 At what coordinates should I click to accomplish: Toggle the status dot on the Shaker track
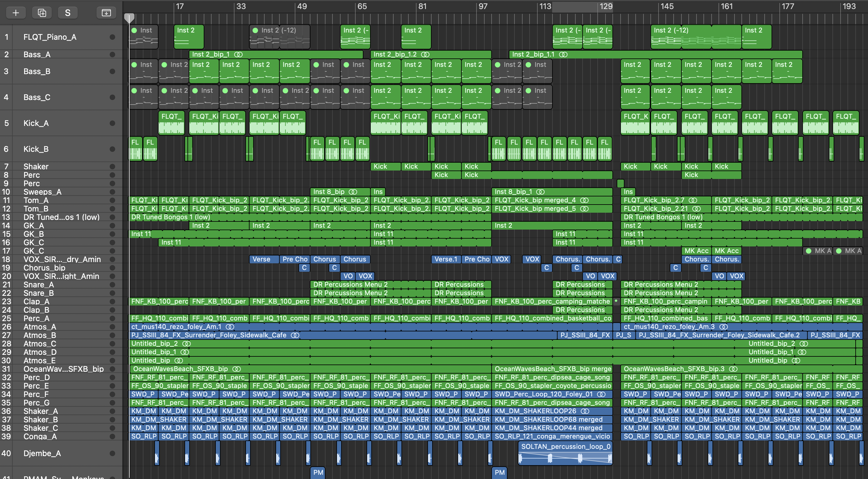112,166
